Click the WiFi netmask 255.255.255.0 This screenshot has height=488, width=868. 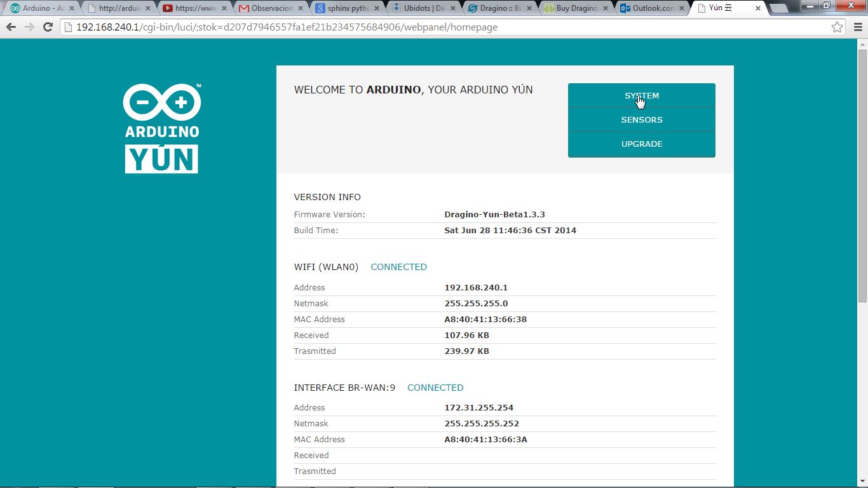476,304
